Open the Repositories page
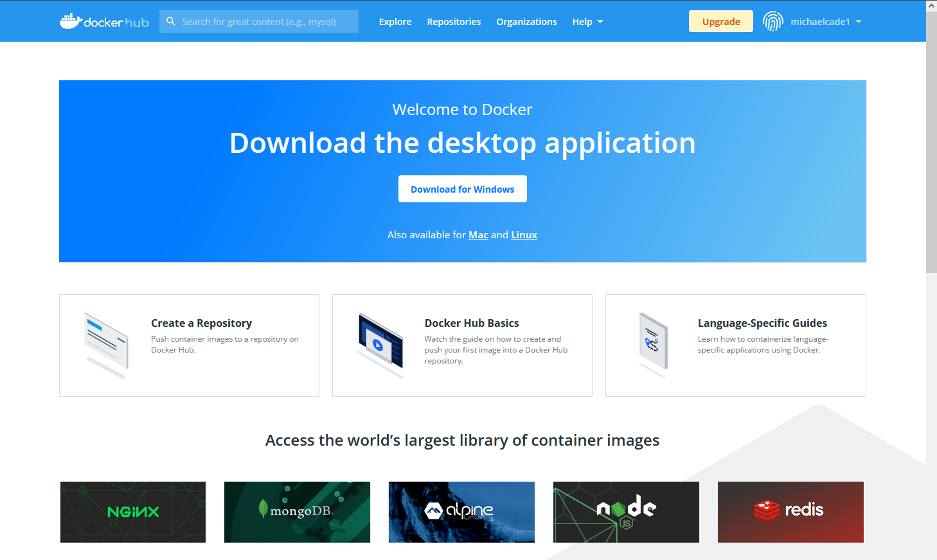This screenshot has width=937, height=560. point(454,21)
